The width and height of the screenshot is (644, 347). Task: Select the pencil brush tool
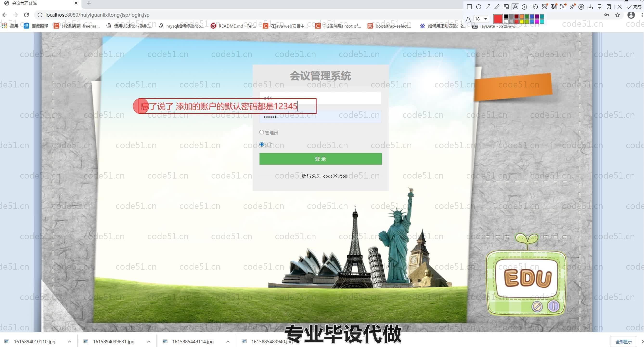coord(497,7)
